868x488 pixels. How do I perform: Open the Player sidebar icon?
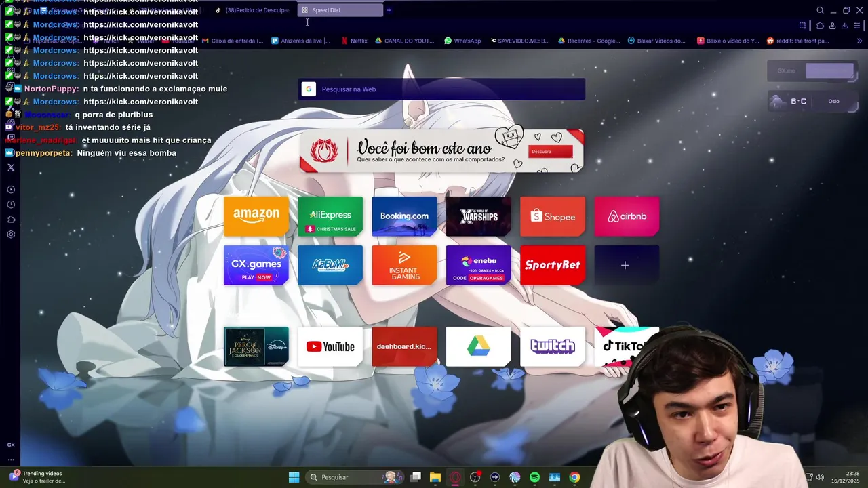coord(11,190)
